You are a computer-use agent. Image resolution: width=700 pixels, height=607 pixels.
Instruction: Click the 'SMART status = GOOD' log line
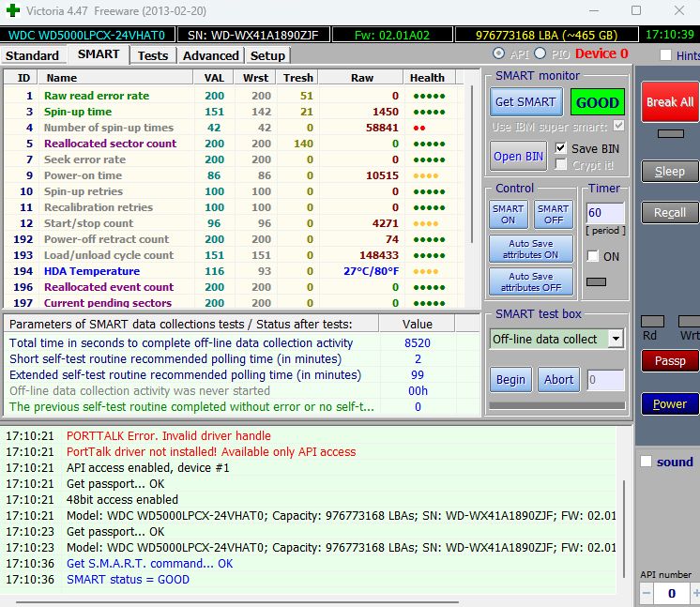(x=128, y=580)
